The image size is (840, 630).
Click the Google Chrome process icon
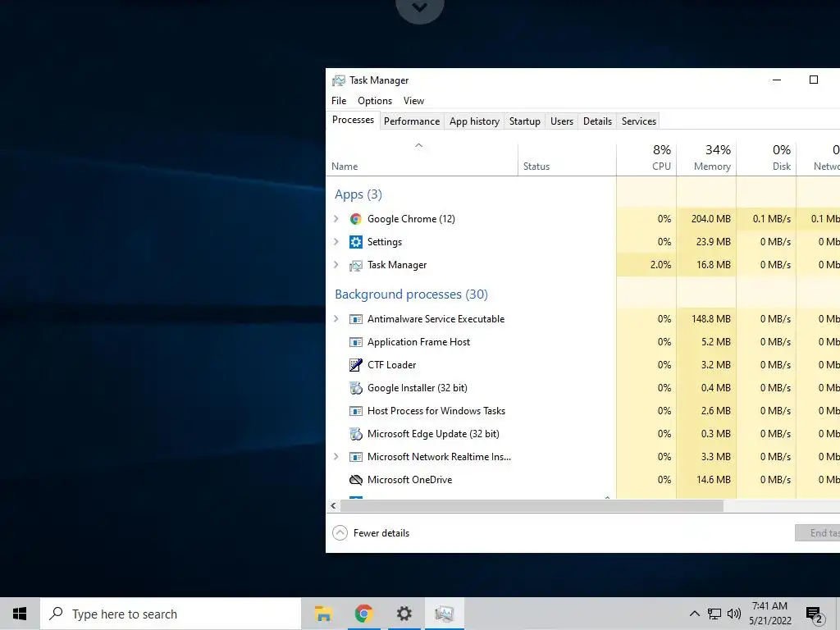[x=356, y=219]
